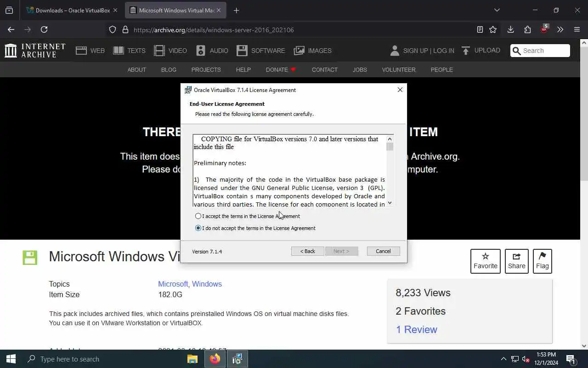Image resolution: width=588 pixels, height=368 pixels.
Task: Open the 1 Review link
Action: click(416, 329)
